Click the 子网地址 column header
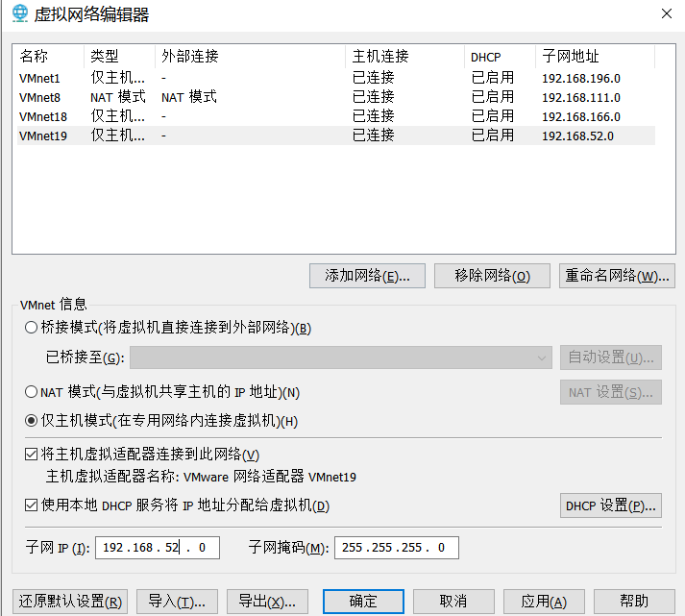Screen dimensions: 685x616 pos(595,57)
